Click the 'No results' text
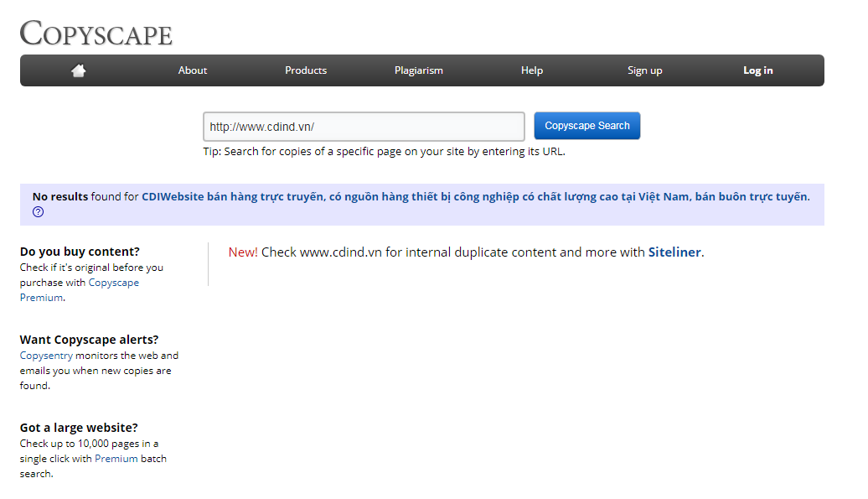Viewport: 868px width, 499px height. point(59,196)
